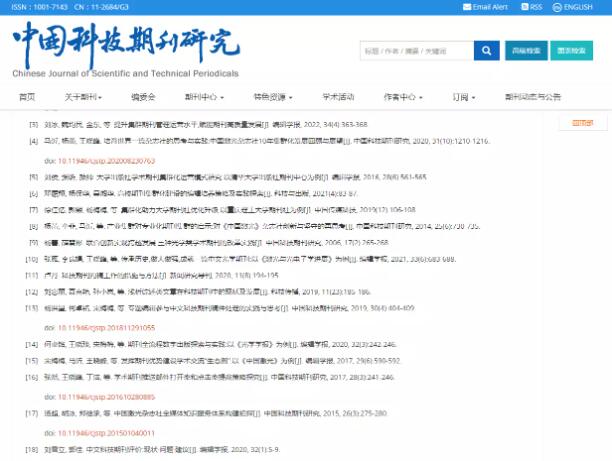The height and width of the screenshot is (461, 612).
Task: Click the blue magnifier search button
Action: pyautogui.click(x=487, y=50)
